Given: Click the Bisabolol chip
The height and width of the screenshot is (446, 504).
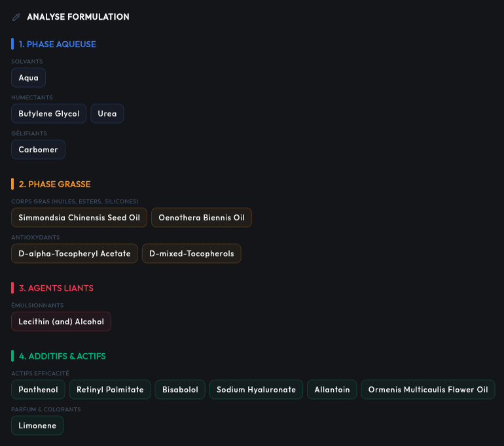Looking at the screenshot, I should click(180, 390).
